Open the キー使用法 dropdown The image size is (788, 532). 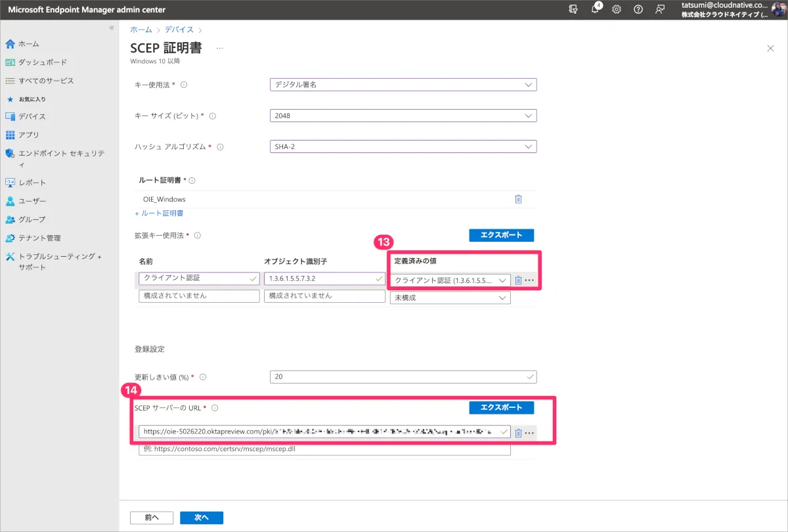pyautogui.click(x=403, y=85)
